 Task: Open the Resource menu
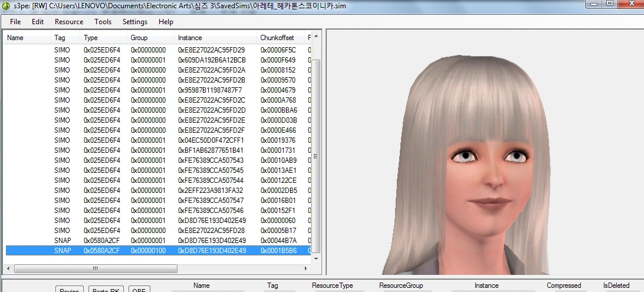[69, 22]
